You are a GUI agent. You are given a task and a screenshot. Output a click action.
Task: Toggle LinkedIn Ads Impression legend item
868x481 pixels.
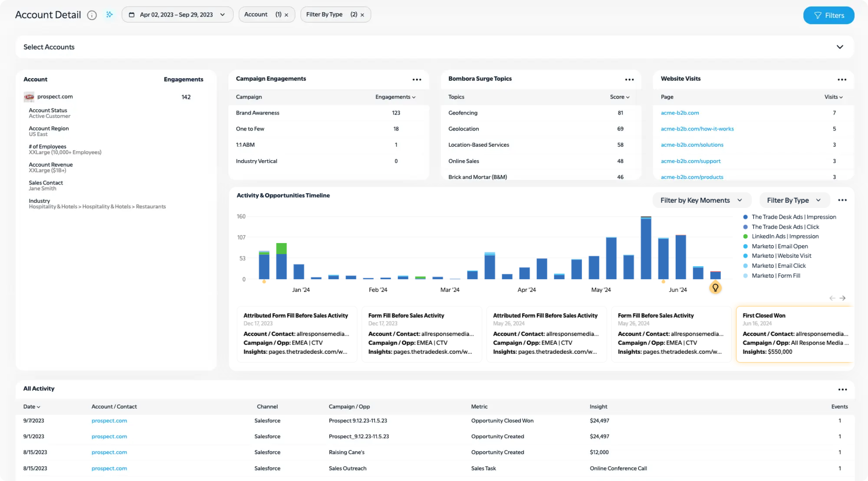click(x=785, y=237)
